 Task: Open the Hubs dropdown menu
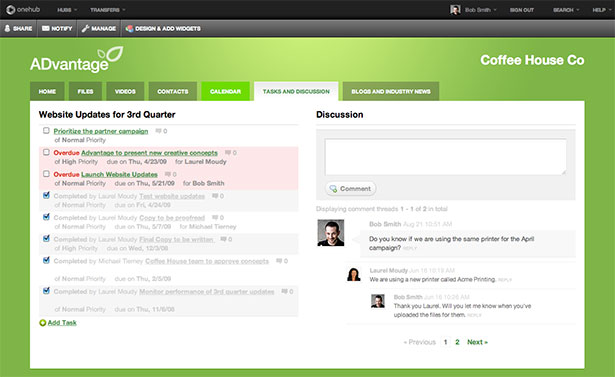point(67,10)
